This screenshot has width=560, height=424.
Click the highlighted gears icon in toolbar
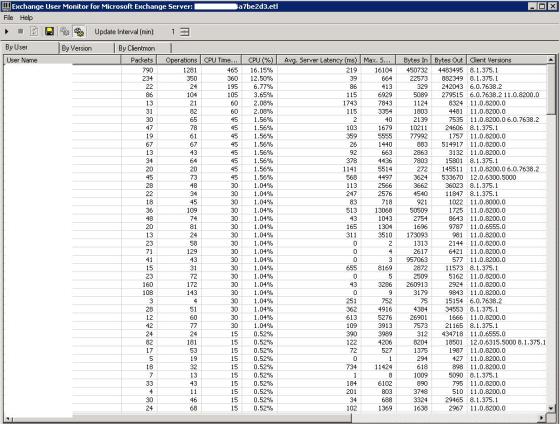pyautogui.click(x=79, y=32)
